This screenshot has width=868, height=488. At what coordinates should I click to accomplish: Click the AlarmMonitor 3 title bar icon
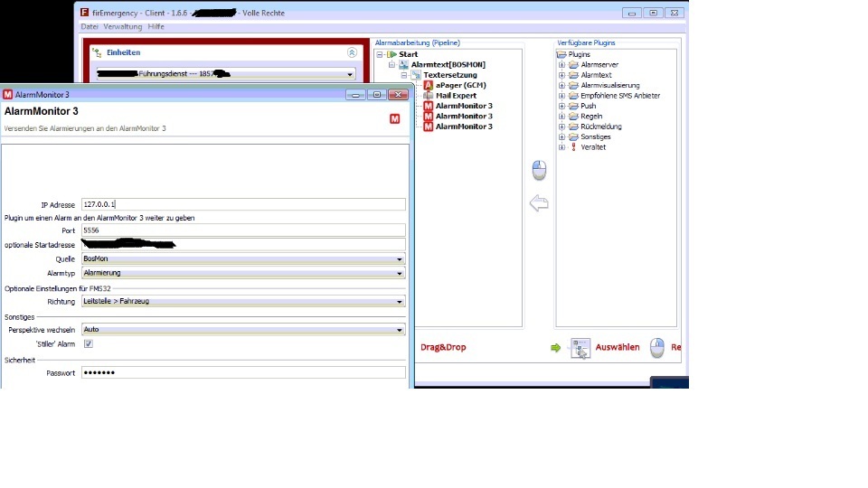tap(8, 95)
